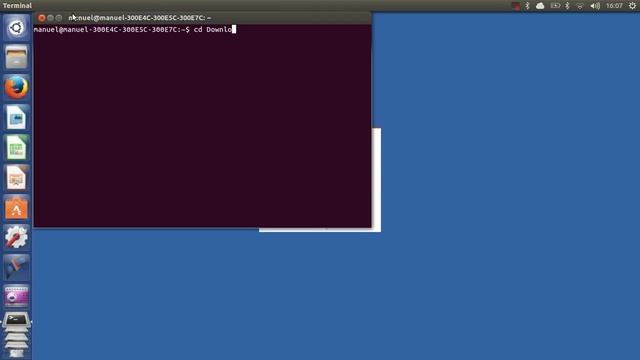Viewport: 640px width, 360px height.
Task: Open the session gear menu
Action: 632,6
